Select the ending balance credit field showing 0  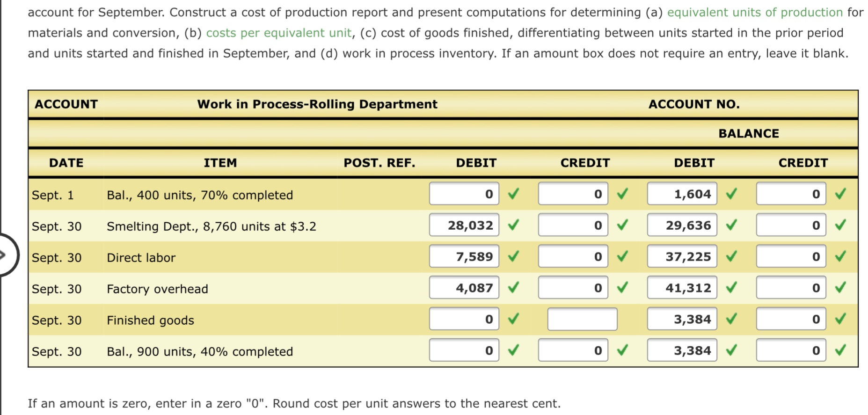[x=791, y=350]
